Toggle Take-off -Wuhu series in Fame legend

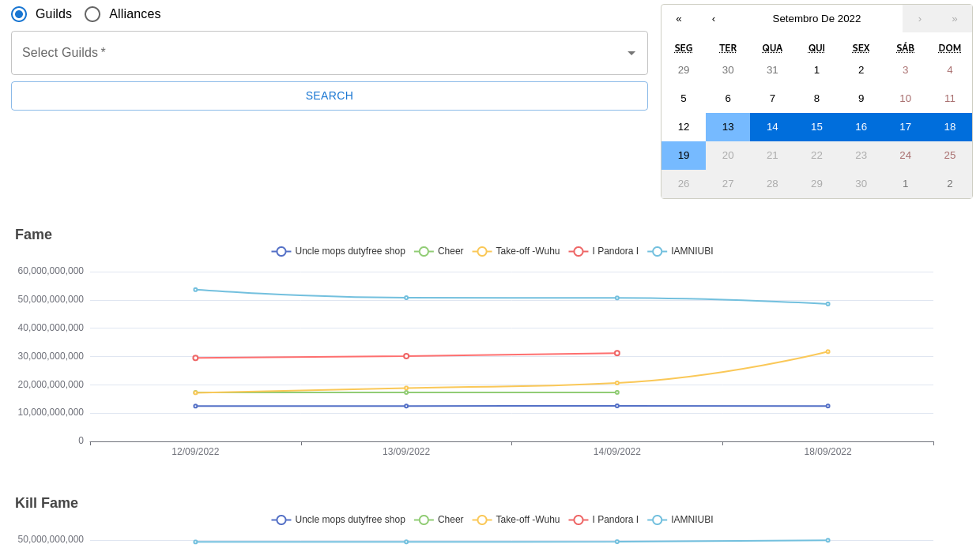coord(516,251)
